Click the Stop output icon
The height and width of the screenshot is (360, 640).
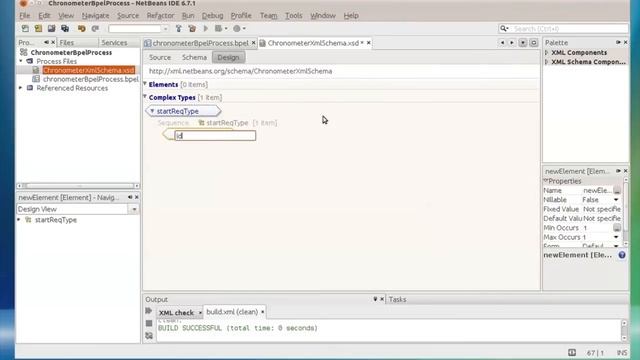[x=149, y=323]
